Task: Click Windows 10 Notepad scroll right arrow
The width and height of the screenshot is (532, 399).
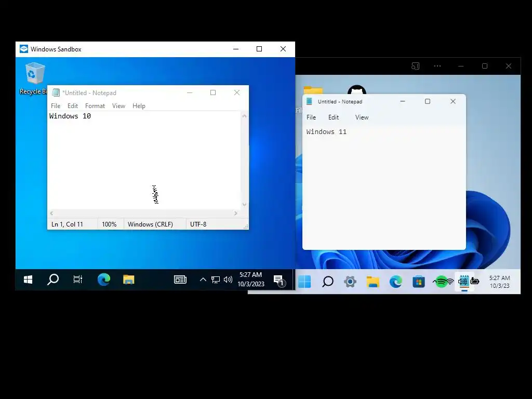Action: [236, 214]
